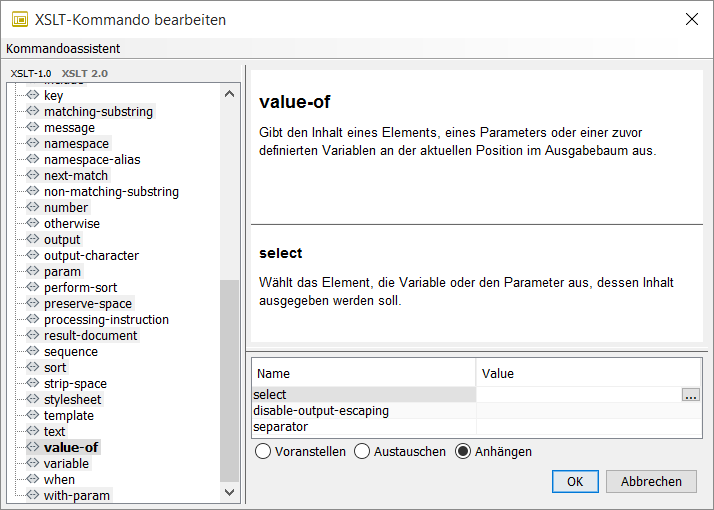714x510 pixels.
Task: Click the icon next to 'sort' entry
Action: 32,367
